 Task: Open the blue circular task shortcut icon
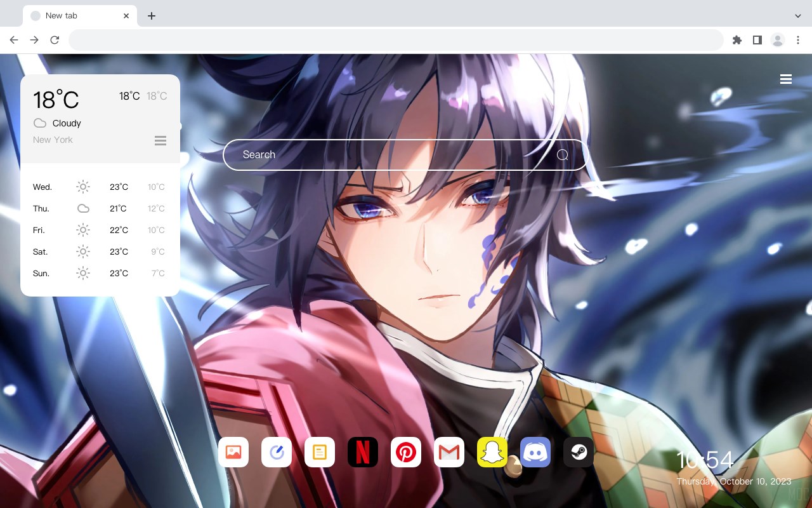tap(277, 452)
